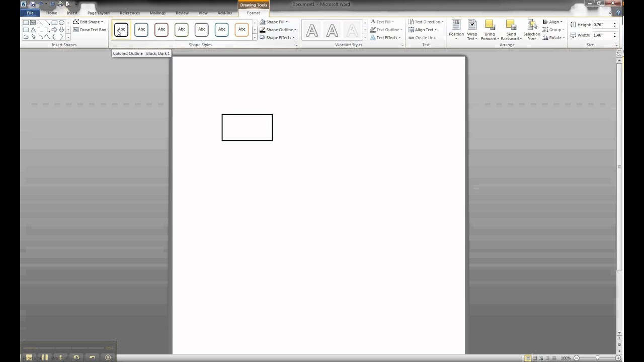Image resolution: width=644 pixels, height=362 pixels.
Task: Open Rotate dropdown in Arrange group
Action: click(553, 38)
